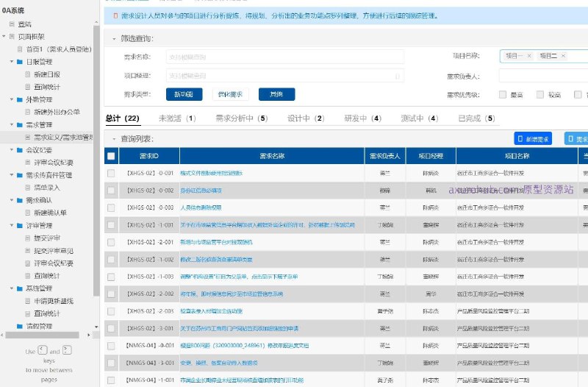Open the requirement link in row [XHGS-02]-3-001
Screen dimensions: 588x387
[240, 328]
